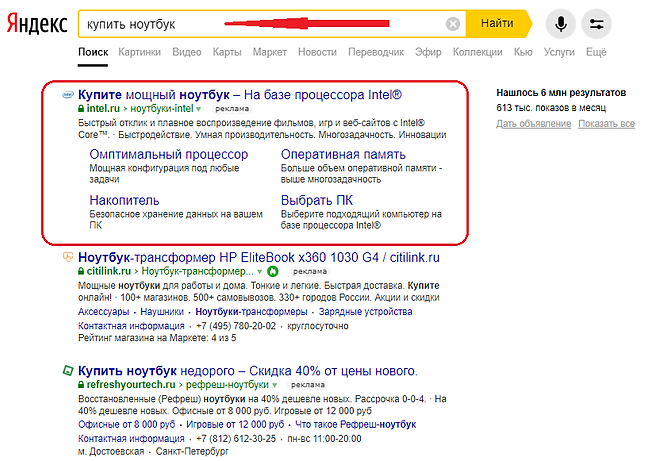Expand the dropdown arrow after ноутбуки-intel
The width and height of the screenshot is (648, 461).
pos(198,109)
